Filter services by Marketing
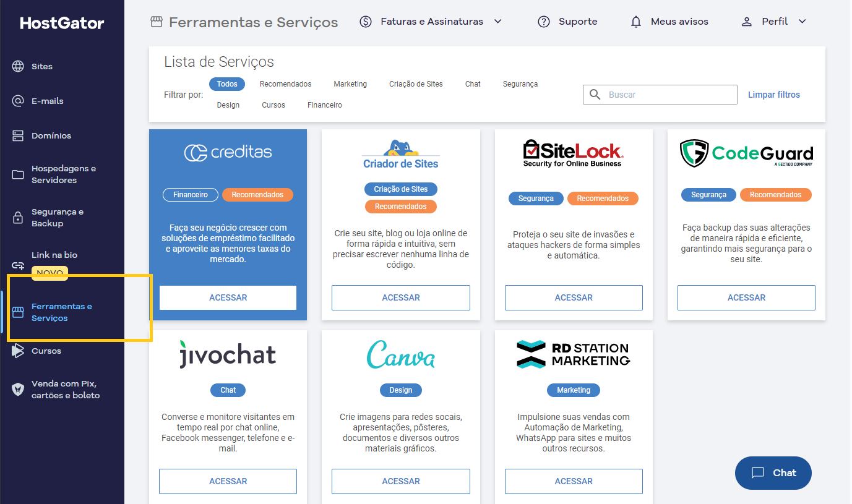The height and width of the screenshot is (504, 852). point(350,84)
